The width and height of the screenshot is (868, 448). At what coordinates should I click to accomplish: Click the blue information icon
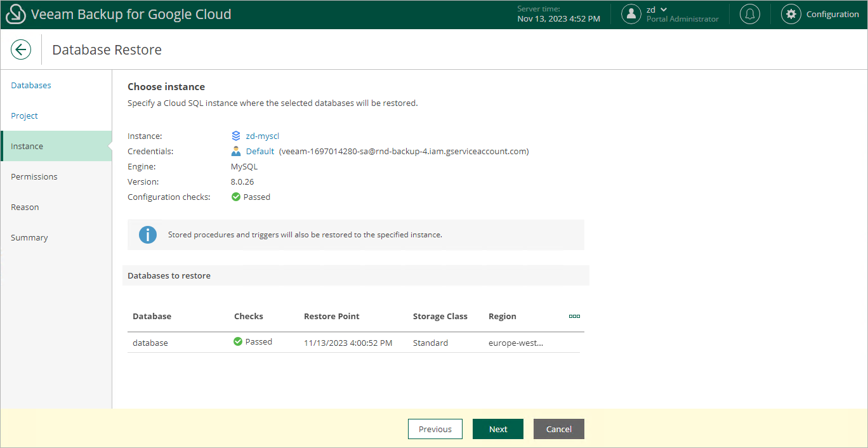(x=148, y=235)
